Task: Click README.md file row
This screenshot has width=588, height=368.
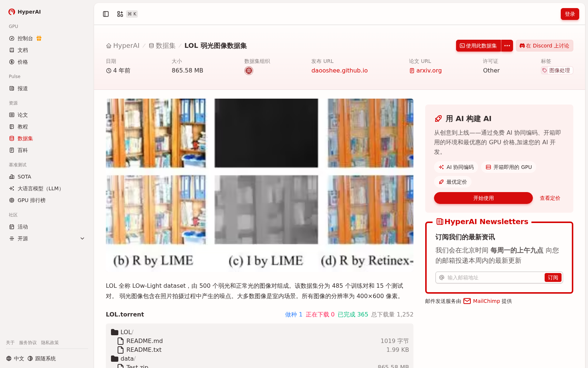Action: pos(259,341)
